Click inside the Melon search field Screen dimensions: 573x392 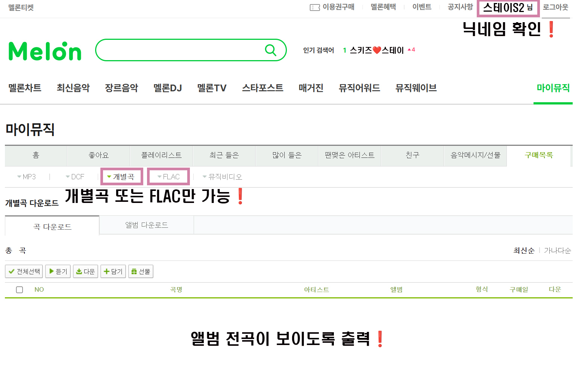180,50
